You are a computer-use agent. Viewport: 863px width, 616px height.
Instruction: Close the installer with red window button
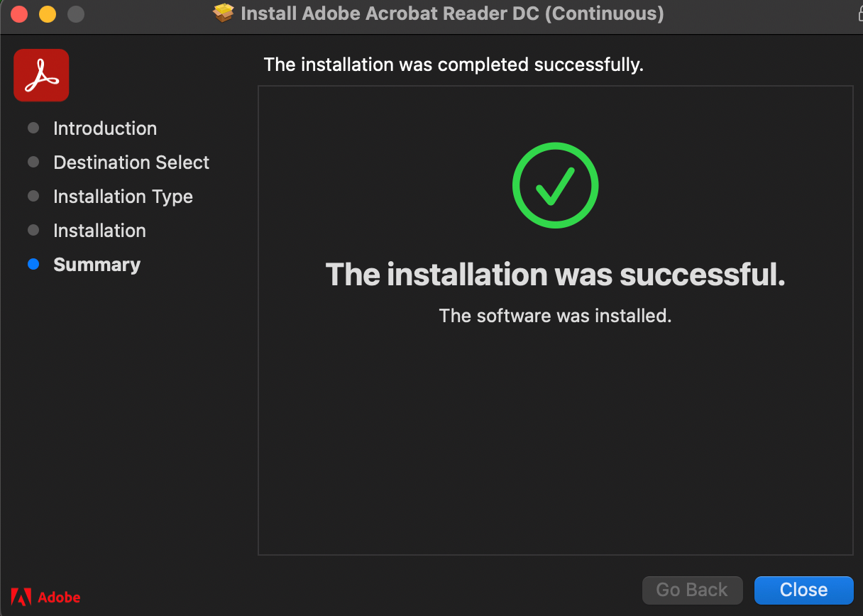19,13
